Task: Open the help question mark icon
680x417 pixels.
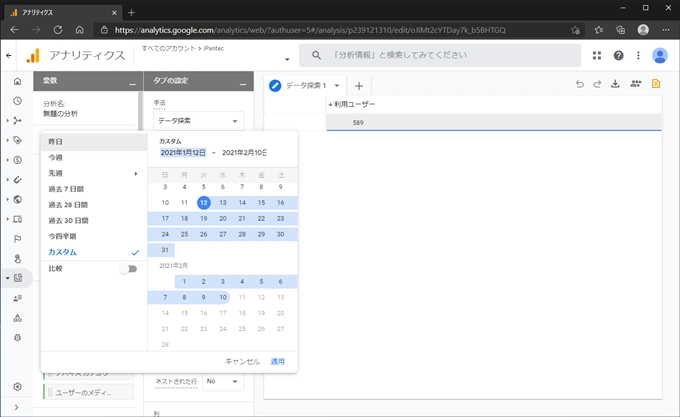Action: click(618, 55)
